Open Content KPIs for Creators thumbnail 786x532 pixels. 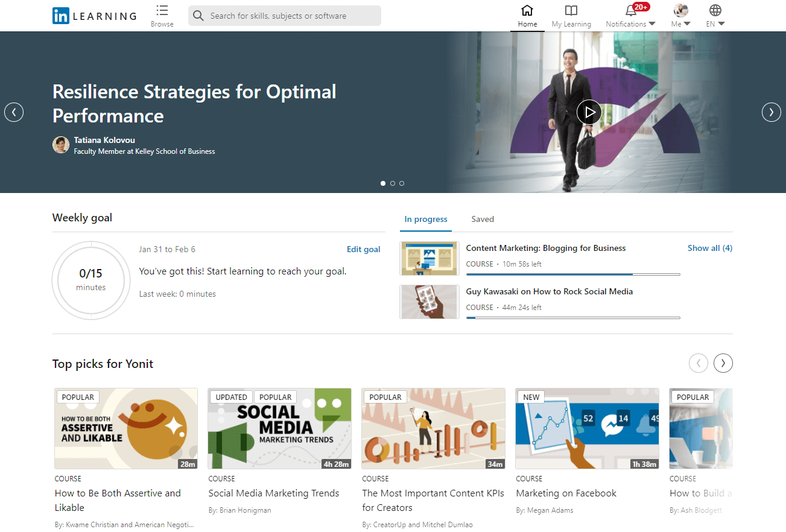434,428
